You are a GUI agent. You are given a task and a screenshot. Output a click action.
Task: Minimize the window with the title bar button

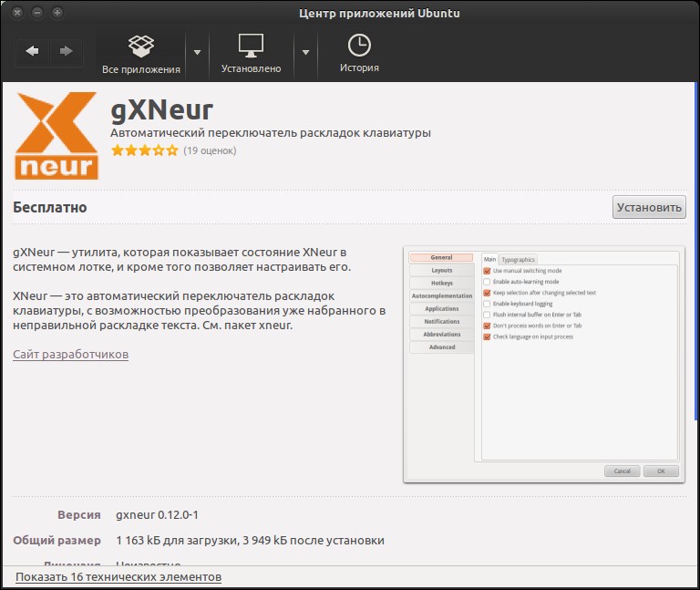pos(37,13)
